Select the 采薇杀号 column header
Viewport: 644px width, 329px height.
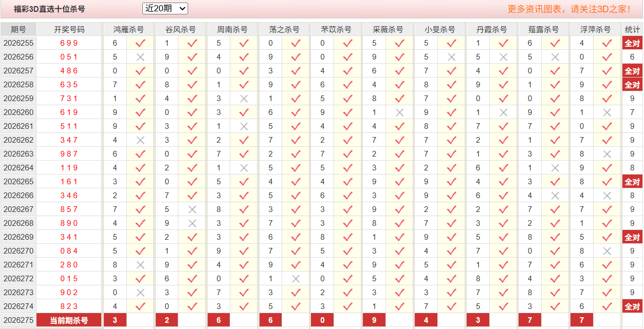tap(388, 29)
